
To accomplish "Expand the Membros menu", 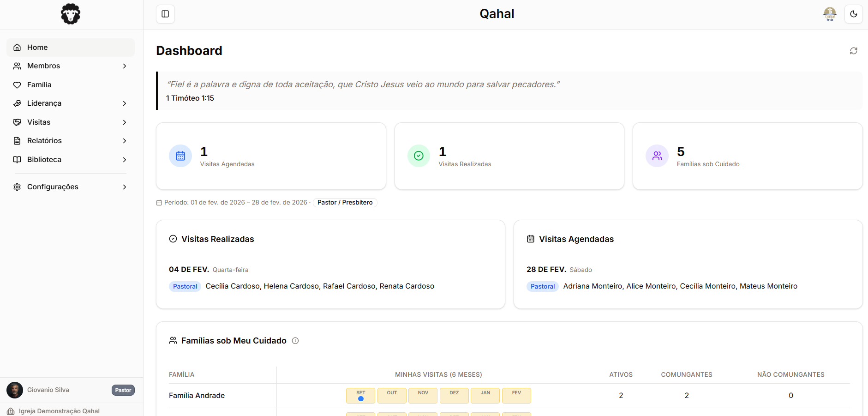I will pos(125,66).
